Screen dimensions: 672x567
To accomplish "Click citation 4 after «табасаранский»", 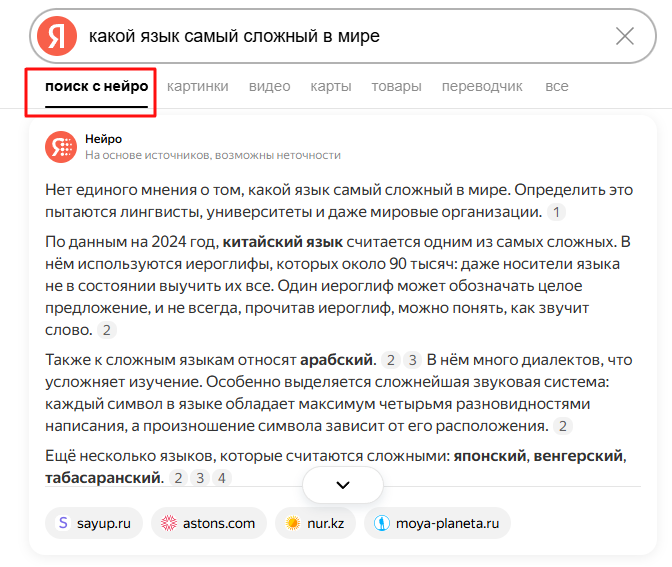I will [222, 478].
